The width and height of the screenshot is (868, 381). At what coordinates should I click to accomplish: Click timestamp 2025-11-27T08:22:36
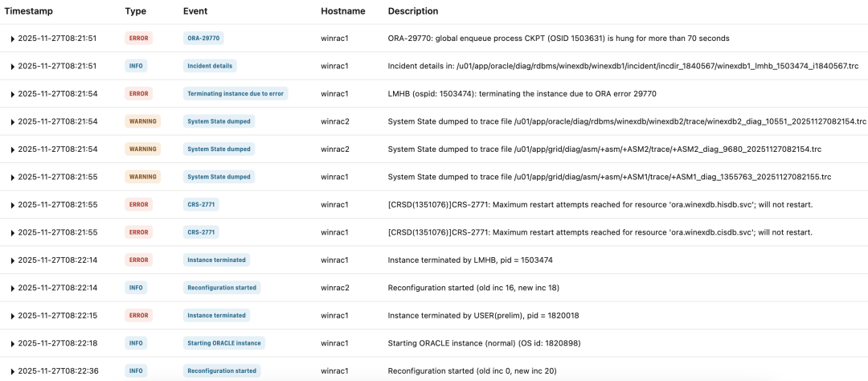click(x=58, y=371)
